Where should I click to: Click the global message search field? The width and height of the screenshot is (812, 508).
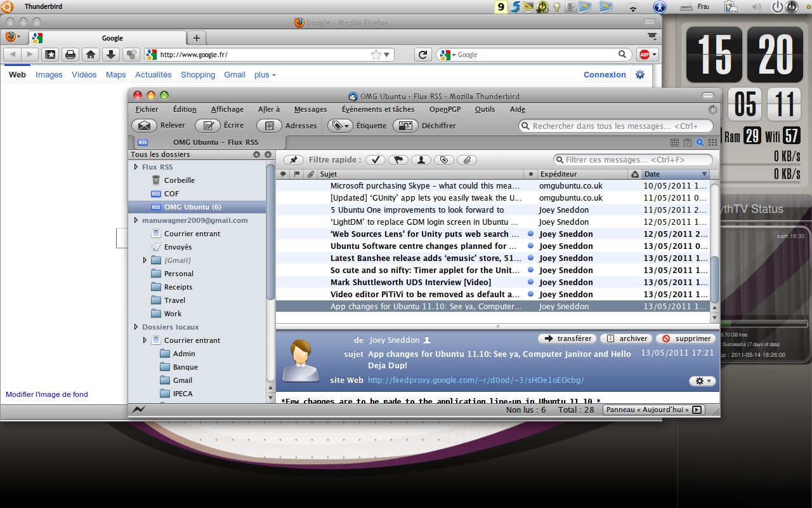(x=614, y=126)
